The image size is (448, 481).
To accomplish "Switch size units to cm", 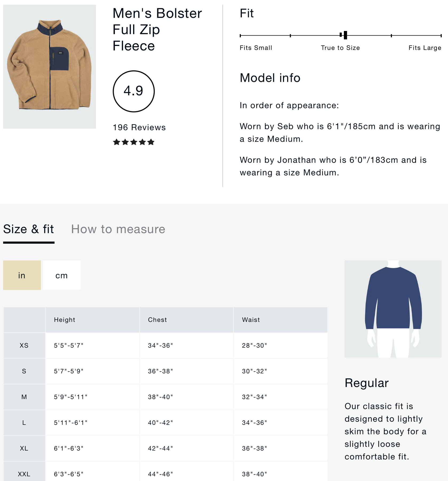I will 62,275.
